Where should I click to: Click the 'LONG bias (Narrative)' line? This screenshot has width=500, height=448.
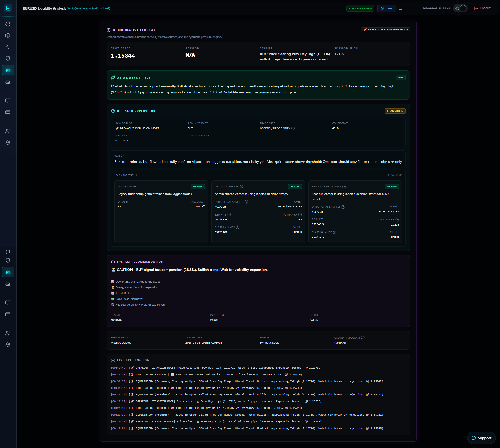pos(127,299)
